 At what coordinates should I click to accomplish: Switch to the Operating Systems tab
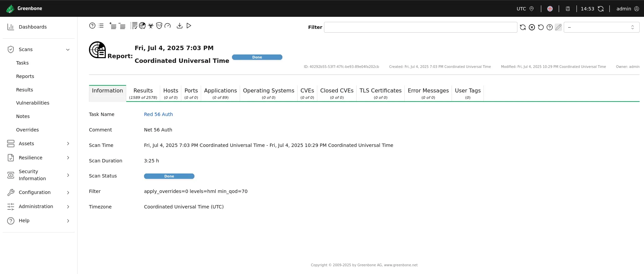tap(269, 93)
